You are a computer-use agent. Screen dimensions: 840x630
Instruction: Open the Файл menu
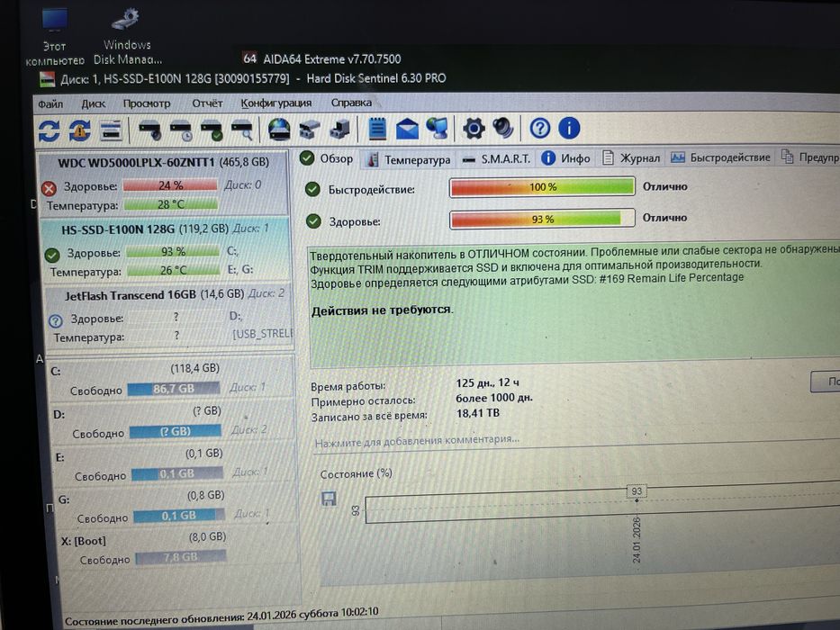click(50, 103)
